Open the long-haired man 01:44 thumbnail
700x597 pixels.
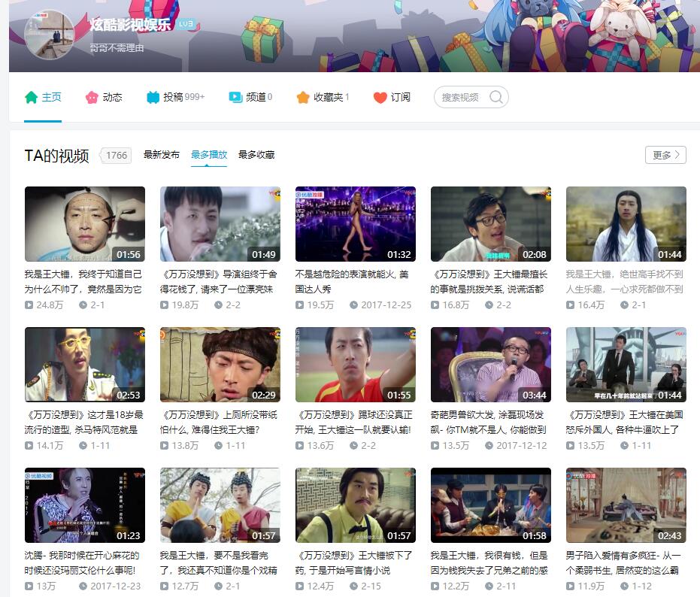point(626,224)
